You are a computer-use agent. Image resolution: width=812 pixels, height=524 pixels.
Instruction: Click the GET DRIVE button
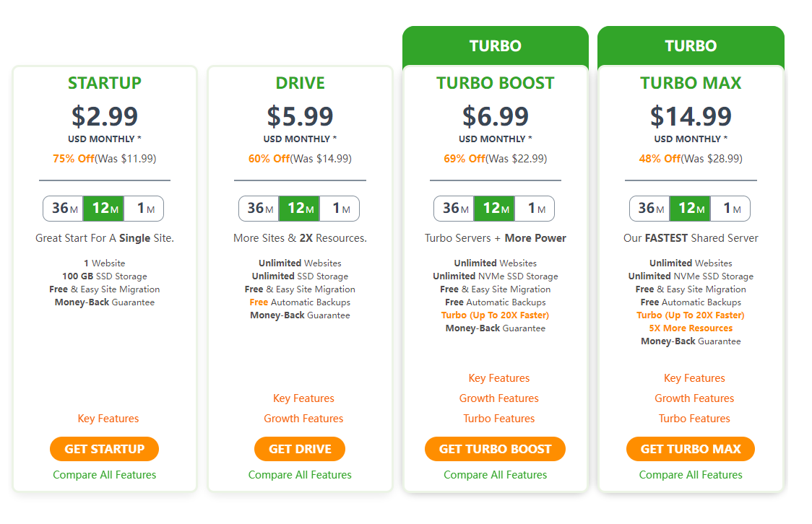click(x=300, y=449)
